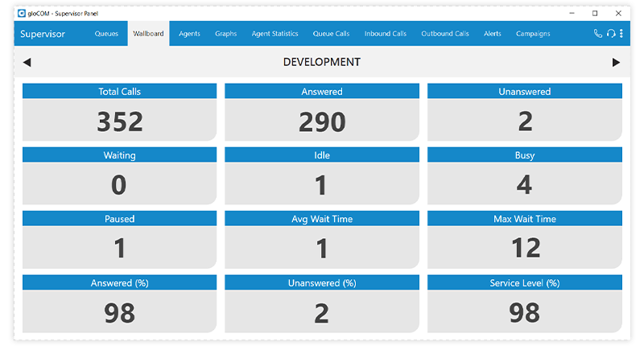
Task: Click the Max Wait Time header
Action: point(525,219)
